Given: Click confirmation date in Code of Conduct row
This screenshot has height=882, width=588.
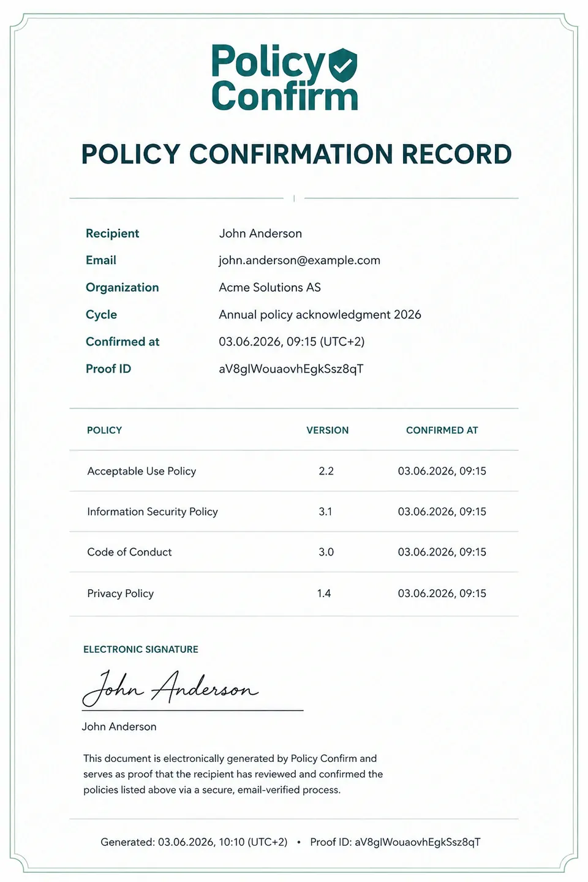Looking at the screenshot, I should [x=442, y=552].
